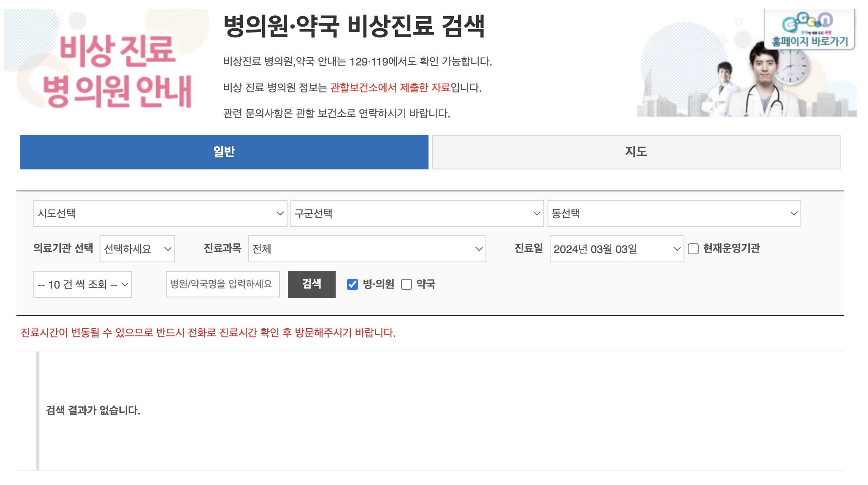Screen dimensions: 868x485
Task: Enable the 현재운영기관 checkbox
Action: 693,249
